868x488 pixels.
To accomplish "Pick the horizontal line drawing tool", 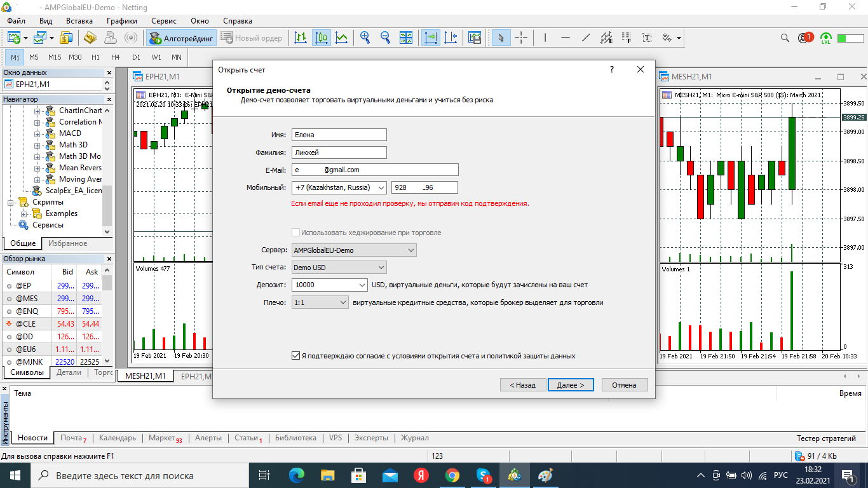I will [566, 38].
